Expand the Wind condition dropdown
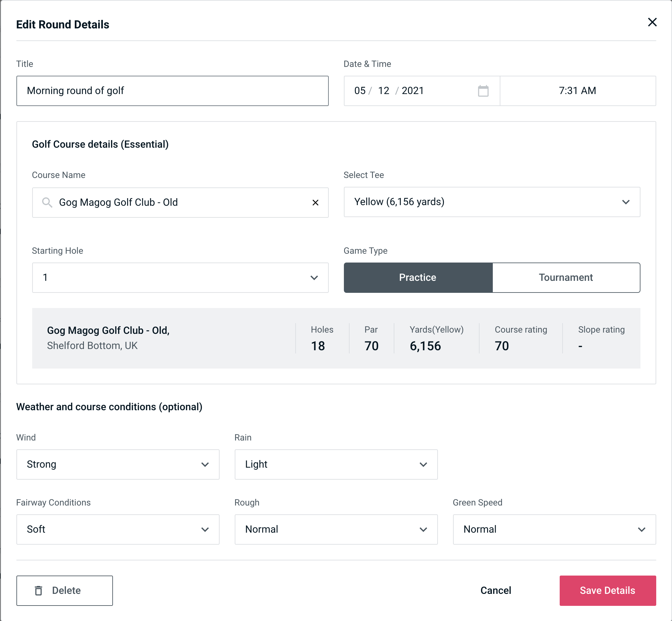 tap(205, 464)
